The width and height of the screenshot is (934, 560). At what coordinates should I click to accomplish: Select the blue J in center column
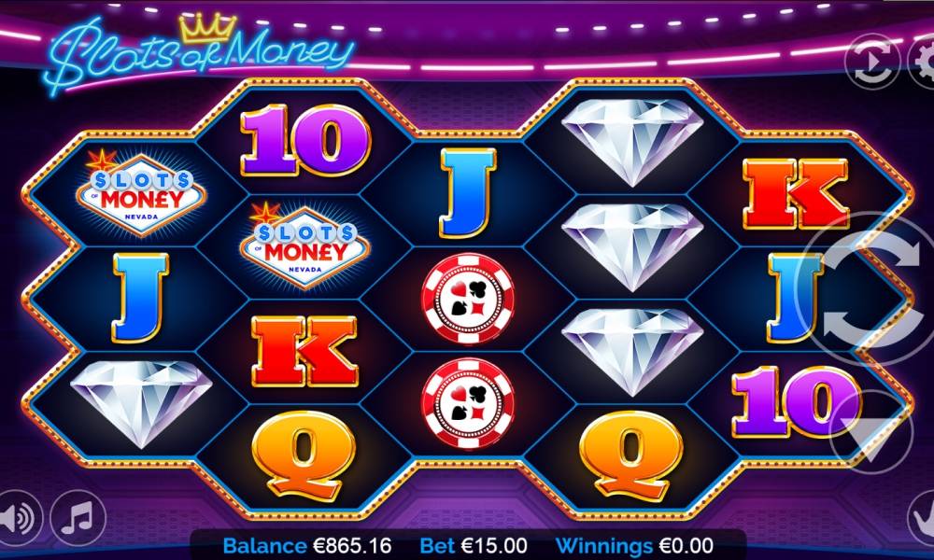pos(468,193)
